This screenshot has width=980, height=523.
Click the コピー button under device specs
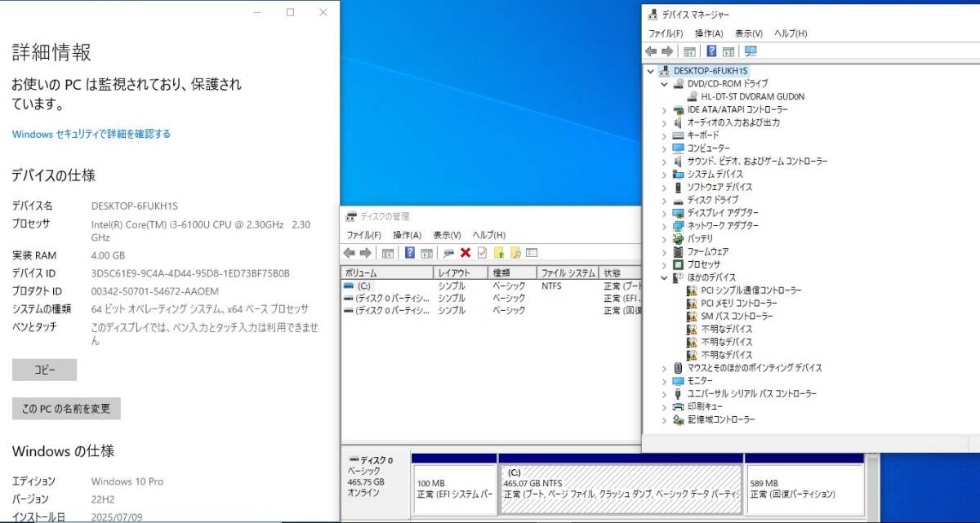pos(44,370)
